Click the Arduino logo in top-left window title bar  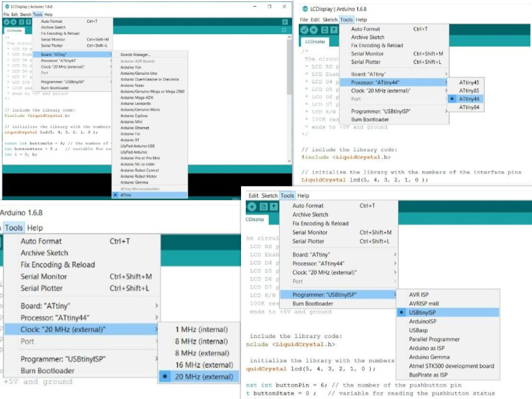(7, 6)
